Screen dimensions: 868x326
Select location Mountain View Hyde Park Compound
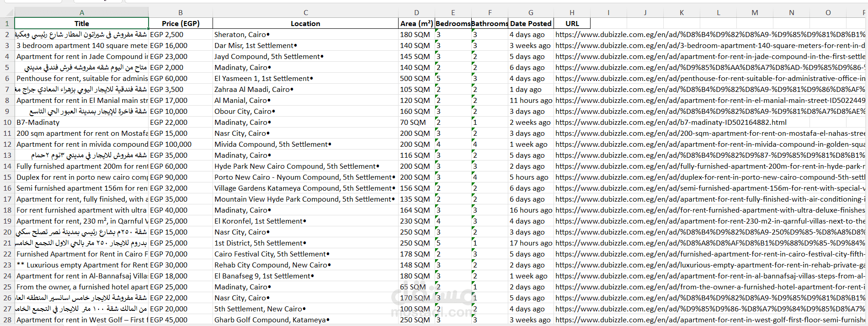(x=305, y=199)
